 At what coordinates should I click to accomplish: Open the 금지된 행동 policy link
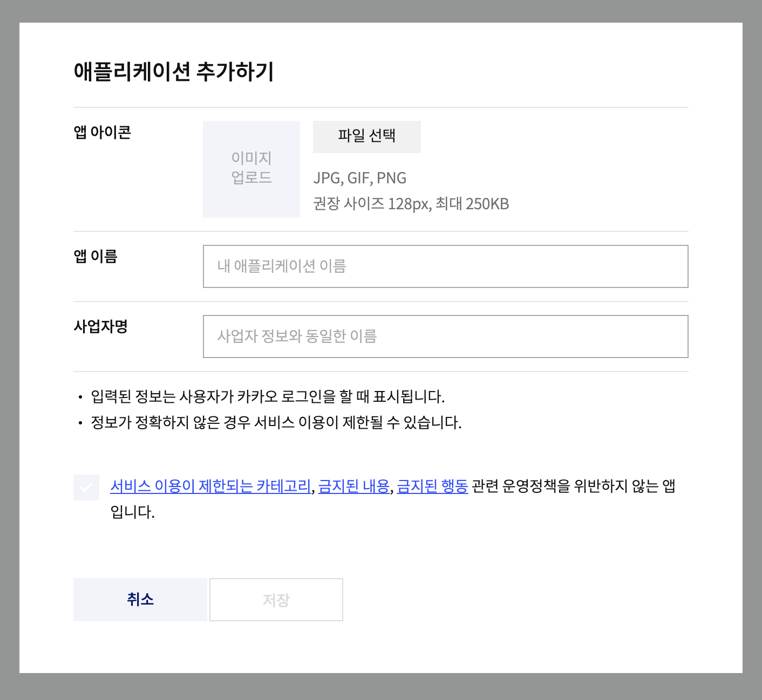[x=432, y=486]
